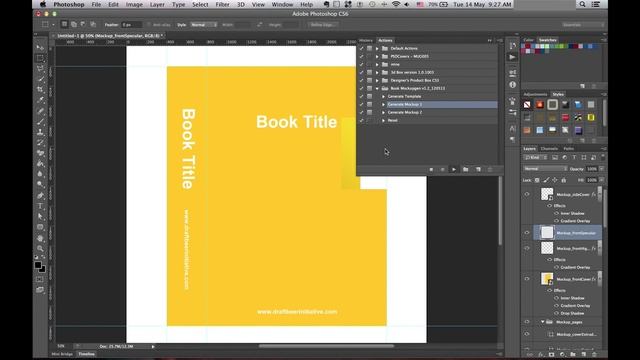The height and width of the screenshot is (360, 640).
Task: Collapse the Mockup_pages layer group
Action: 542,322
